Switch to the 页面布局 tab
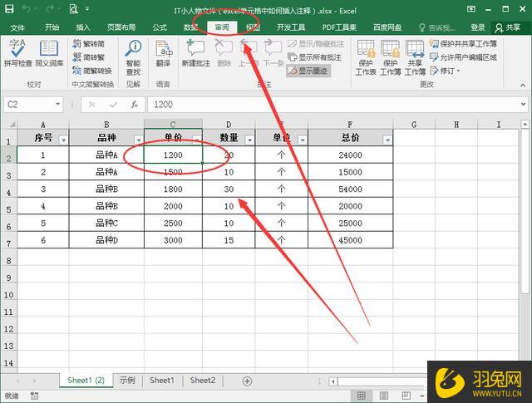The height and width of the screenshot is (403, 532). click(x=121, y=27)
